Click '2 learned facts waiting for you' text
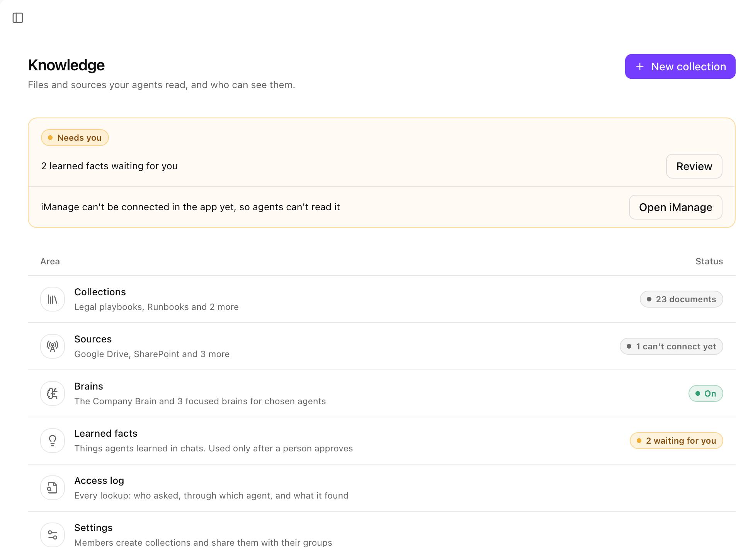 [109, 166]
